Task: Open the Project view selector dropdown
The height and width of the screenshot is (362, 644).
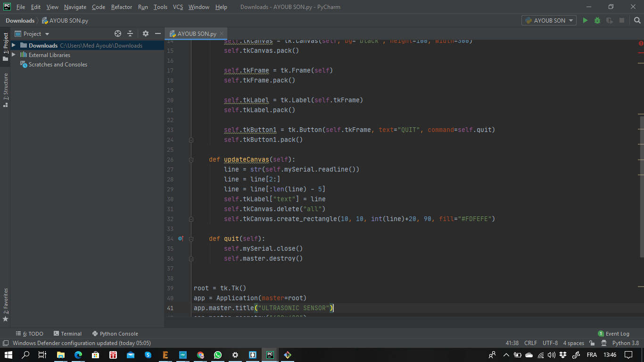Action: 32,33
